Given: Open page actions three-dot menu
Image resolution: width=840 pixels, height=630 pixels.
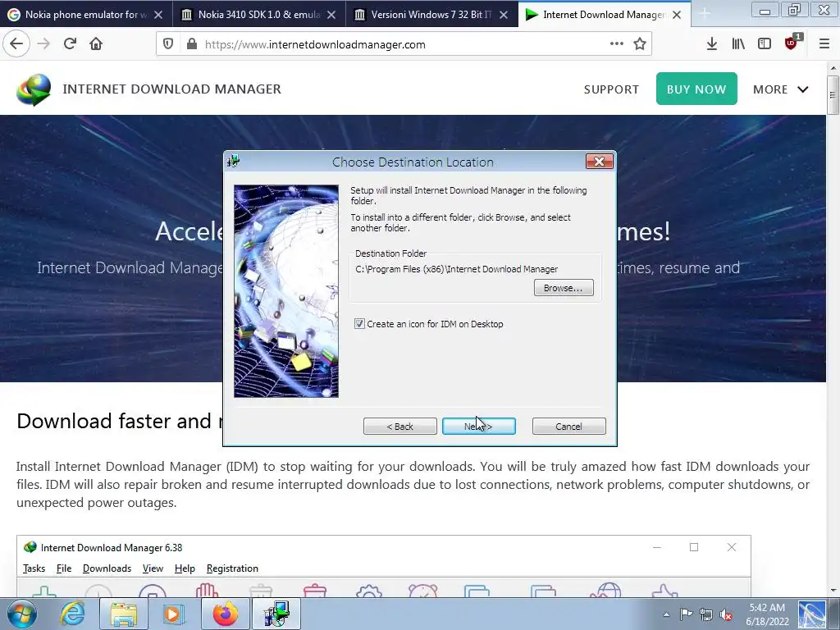Looking at the screenshot, I should tap(617, 44).
